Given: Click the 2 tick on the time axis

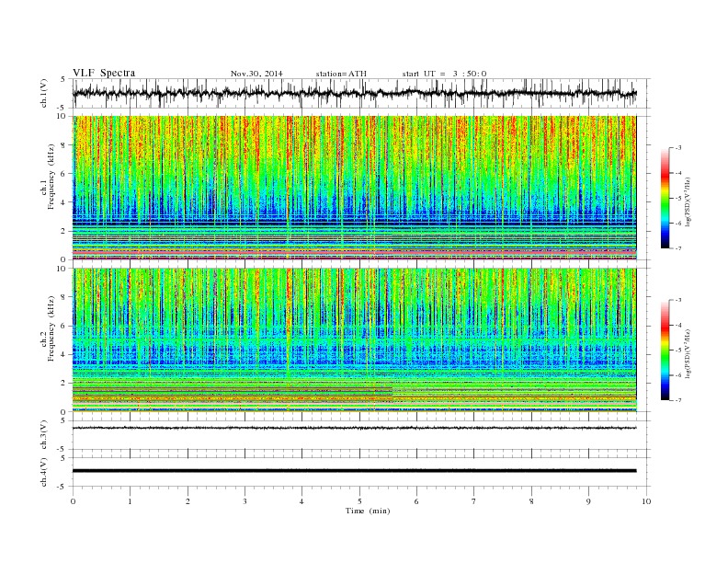Looking at the screenshot, I should pos(188,501).
